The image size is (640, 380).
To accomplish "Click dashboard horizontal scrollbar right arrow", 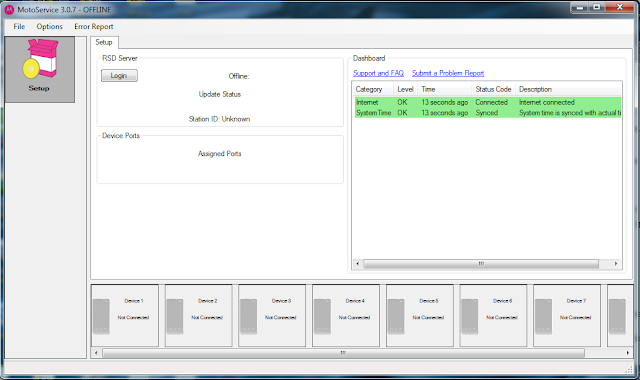I will (616, 264).
